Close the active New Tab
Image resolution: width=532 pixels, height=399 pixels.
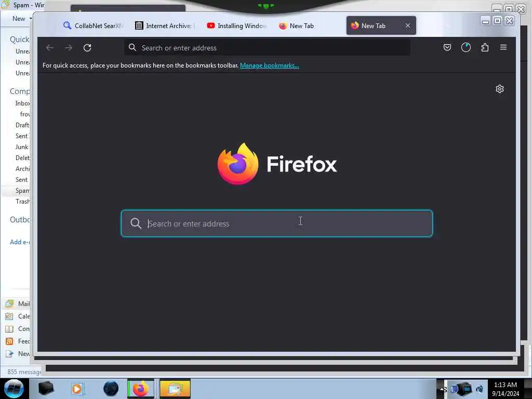[x=408, y=26]
